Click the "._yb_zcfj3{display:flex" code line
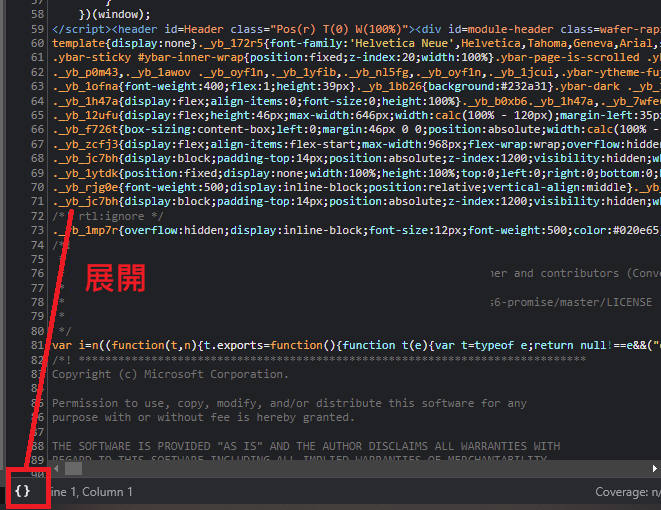 (356, 144)
